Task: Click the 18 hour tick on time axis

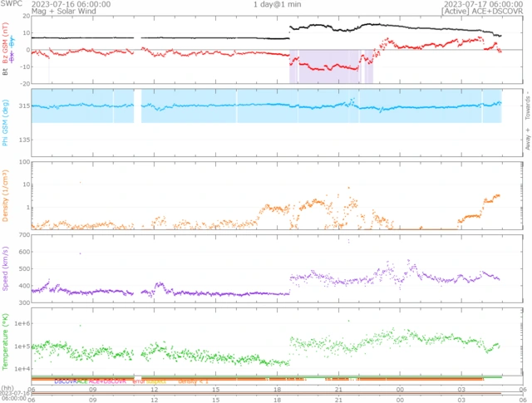Action: pyautogui.click(x=278, y=389)
